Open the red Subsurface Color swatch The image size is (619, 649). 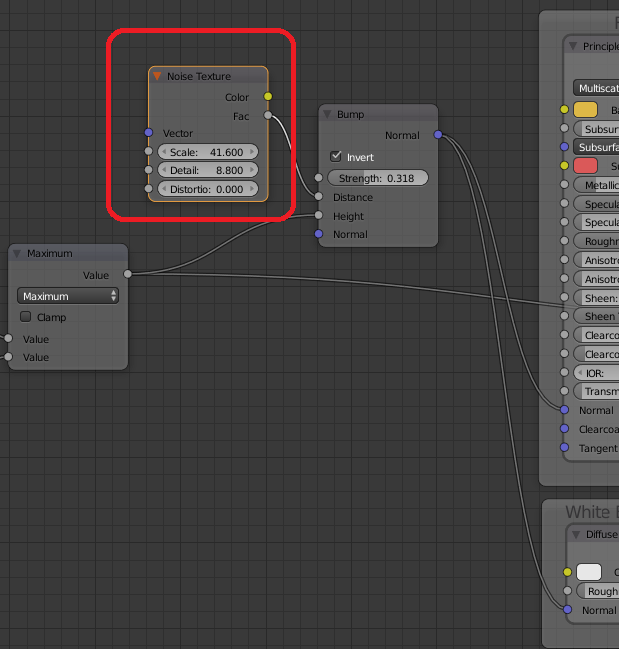pos(585,166)
